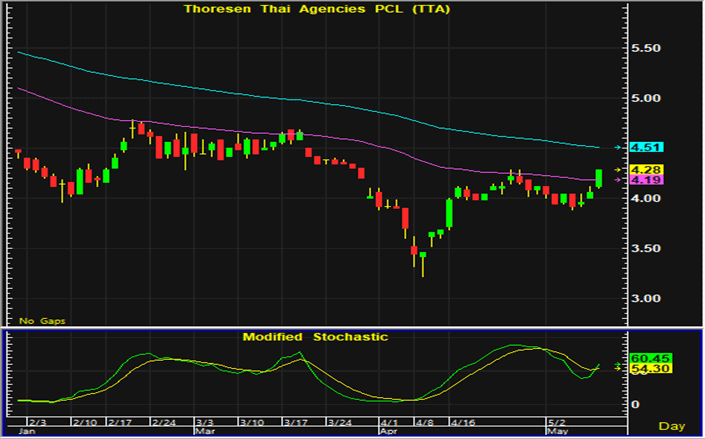Select the 3/17 date marker on time axis
The width and height of the screenshot is (705, 439).
click(x=295, y=424)
